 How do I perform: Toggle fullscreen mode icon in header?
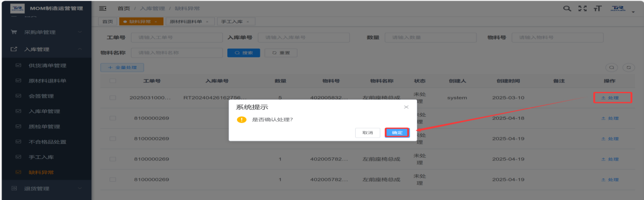point(582,8)
